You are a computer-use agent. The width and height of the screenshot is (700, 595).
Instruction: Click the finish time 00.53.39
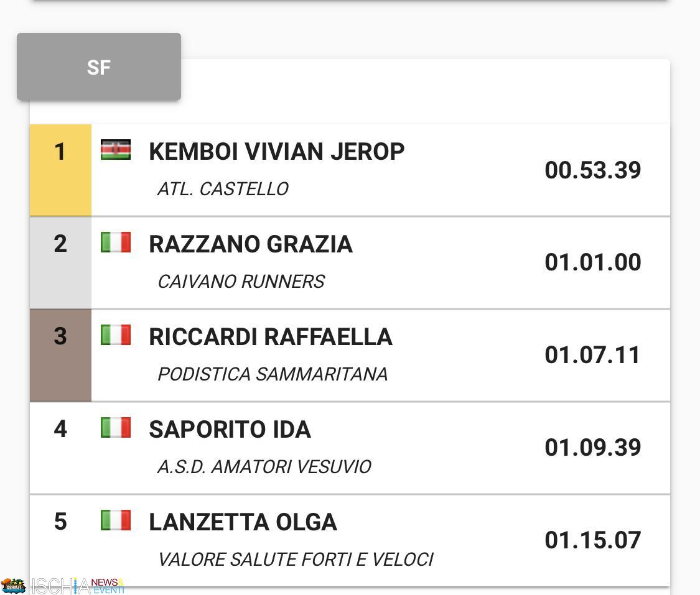(x=593, y=170)
